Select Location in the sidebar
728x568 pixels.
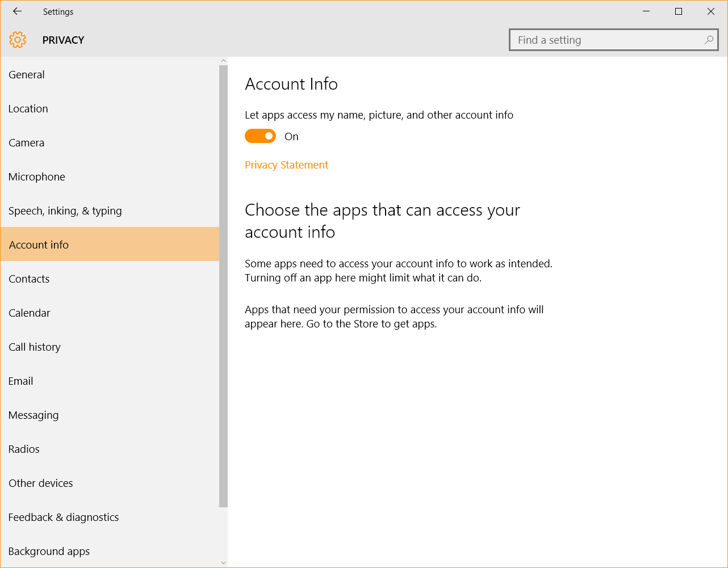pyautogui.click(x=110, y=108)
